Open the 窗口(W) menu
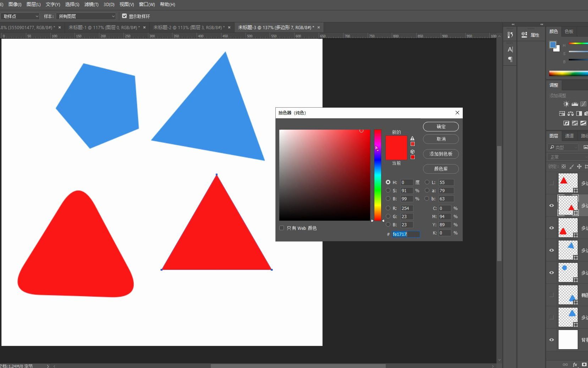The image size is (588, 368). coord(147,4)
